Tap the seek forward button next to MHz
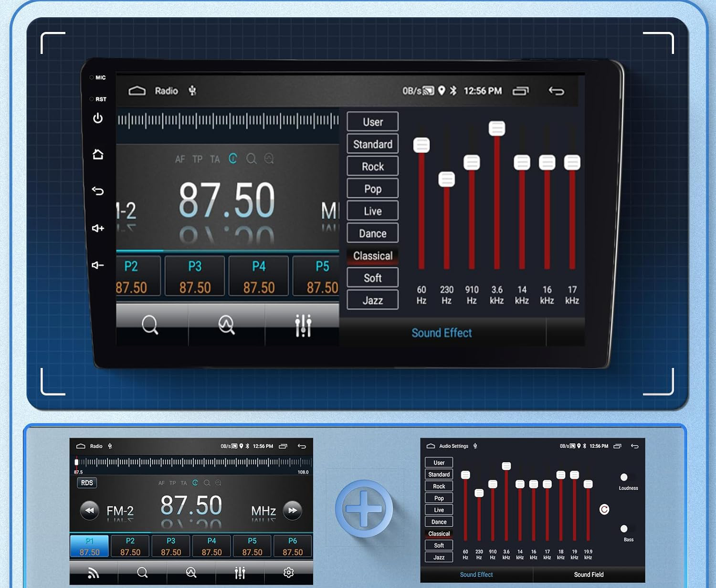This screenshot has height=588, width=716. [x=293, y=510]
